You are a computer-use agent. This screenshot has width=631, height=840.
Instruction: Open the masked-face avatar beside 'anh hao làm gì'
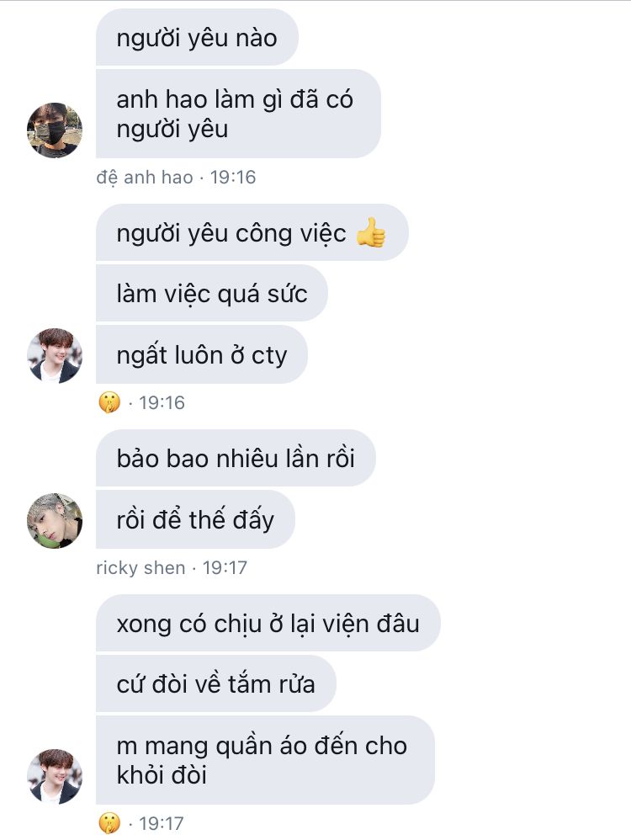(55, 130)
